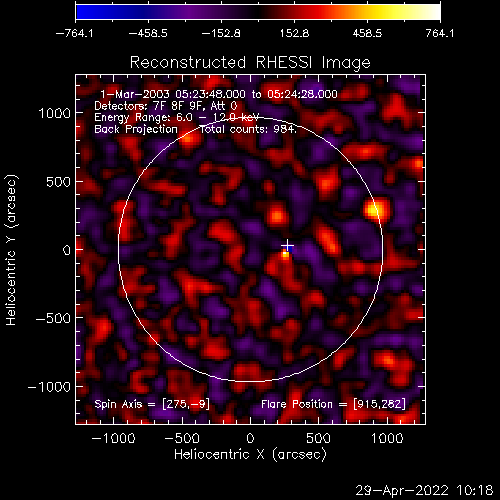
Task: Click the 'Detectors: 7F 8F 9F, Att 0' text
Action: pos(166,106)
